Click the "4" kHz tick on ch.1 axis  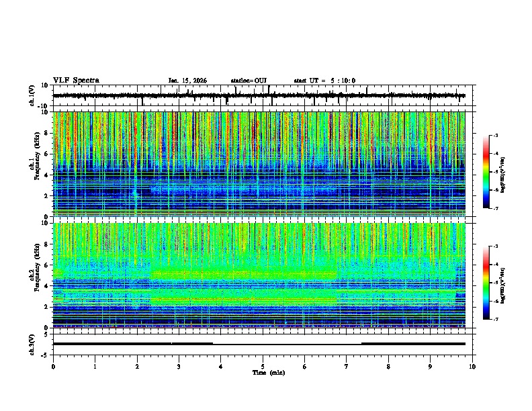[x=46, y=175]
